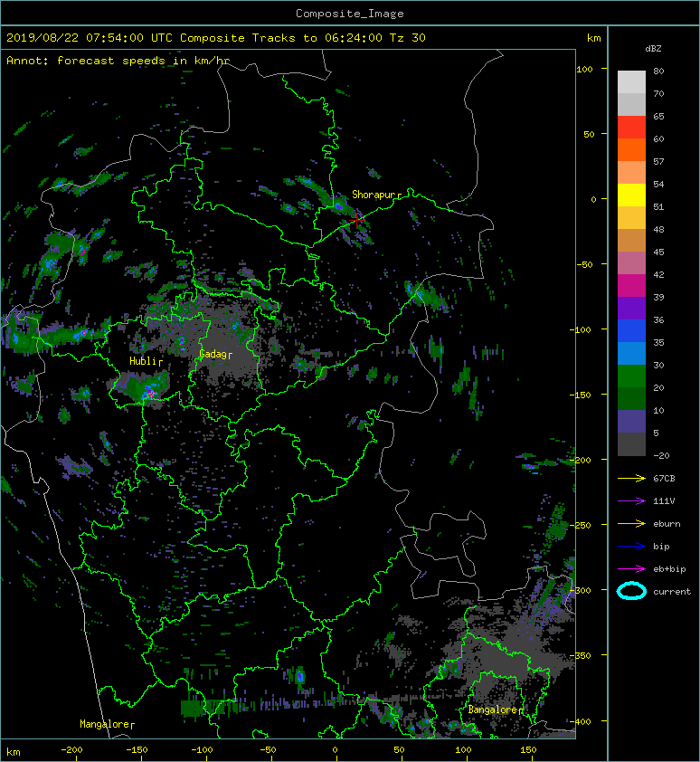Image resolution: width=700 pixels, height=762 pixels.
Task: Click the dark green 20 dBZ swatch
Action: pos(631,398)
